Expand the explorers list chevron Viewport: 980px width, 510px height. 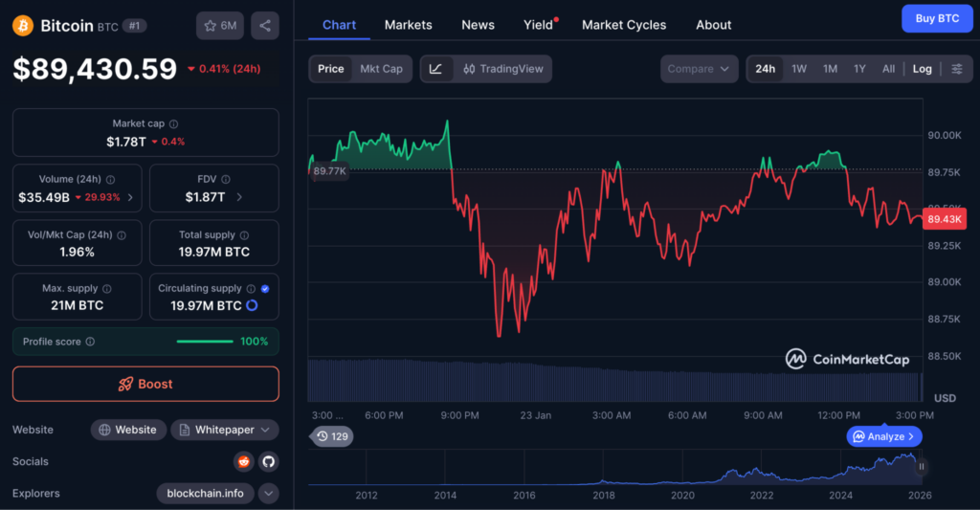pos(269,494)
